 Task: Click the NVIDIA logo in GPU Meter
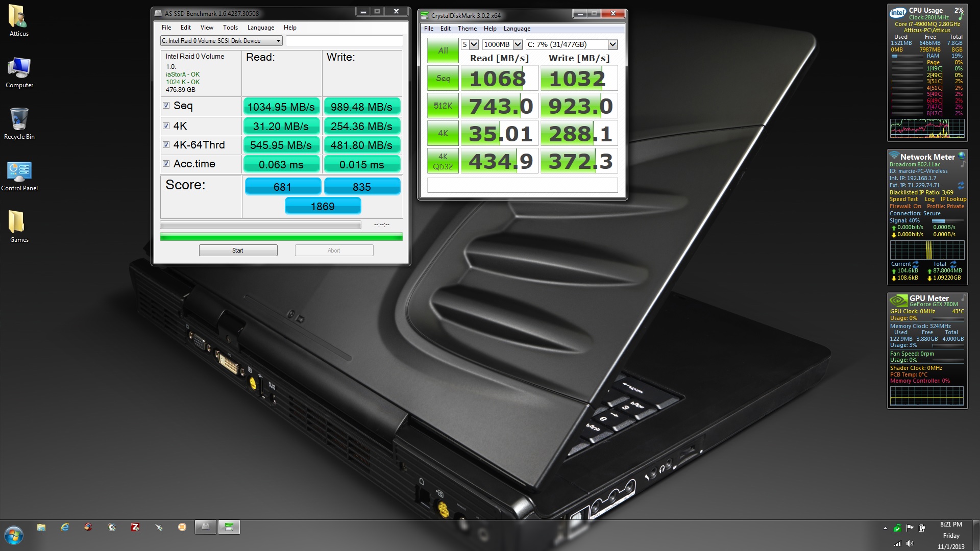pos(898,301)
